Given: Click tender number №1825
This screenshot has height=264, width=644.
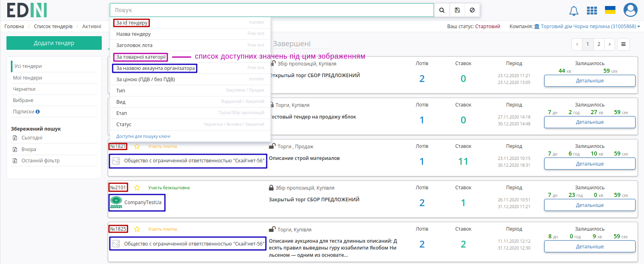Looking at the screenshot, I should pos(118,229).
